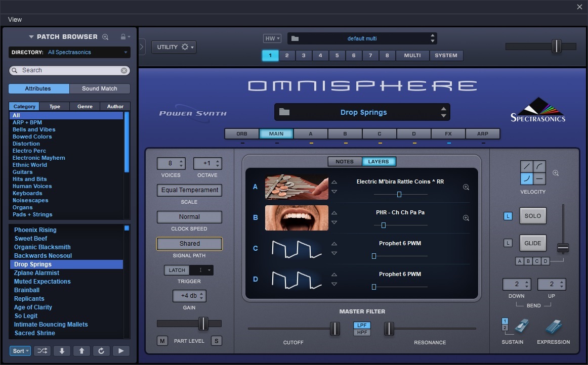Click the next patch down arrow button
The image size is (588, 365).
(62, 351)
